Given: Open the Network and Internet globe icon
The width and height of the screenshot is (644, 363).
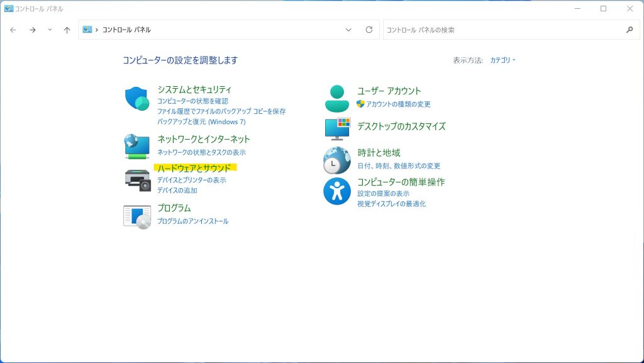Looking at the screenshot, I should 136,146.
